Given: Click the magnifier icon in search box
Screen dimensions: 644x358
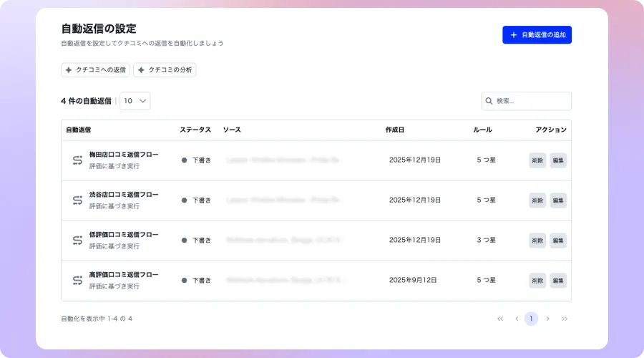Looking at the screenshot, I should point(489,101).
